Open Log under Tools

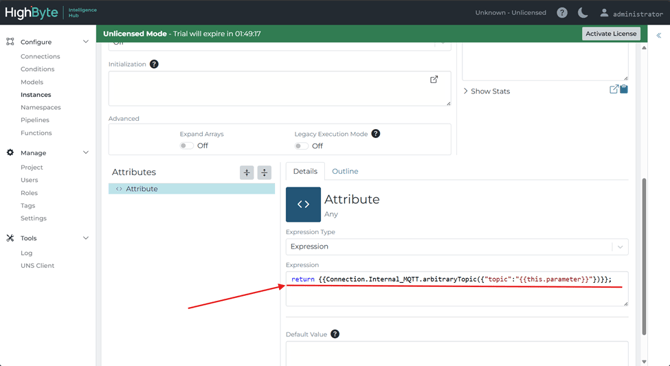pos(26,253)
